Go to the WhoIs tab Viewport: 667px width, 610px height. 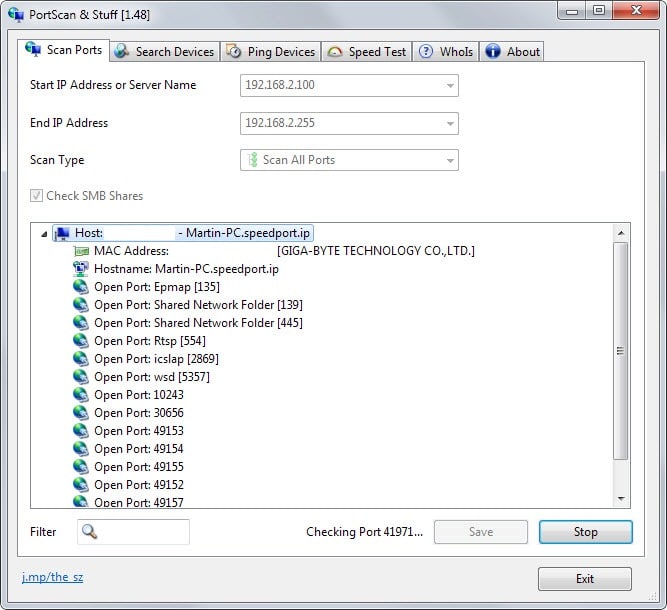tap(446, 51)
